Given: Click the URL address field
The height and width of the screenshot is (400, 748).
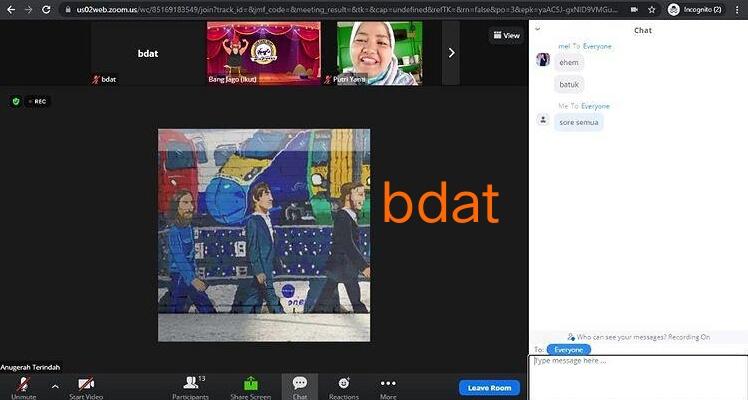Looking at the screenshot, I should (x=347, y=10).
